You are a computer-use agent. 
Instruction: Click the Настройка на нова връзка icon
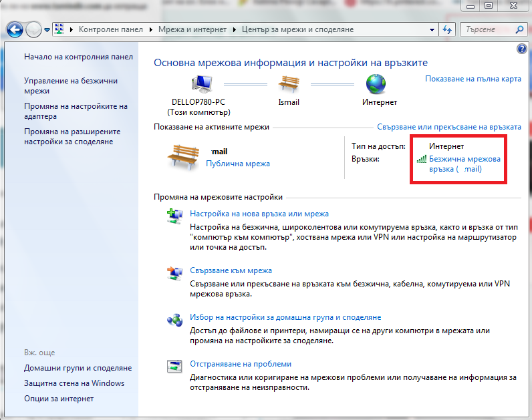point(174,215)
